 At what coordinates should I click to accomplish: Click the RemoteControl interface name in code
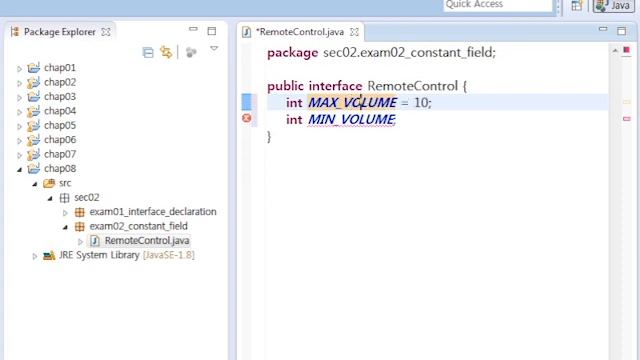(413, 86)
